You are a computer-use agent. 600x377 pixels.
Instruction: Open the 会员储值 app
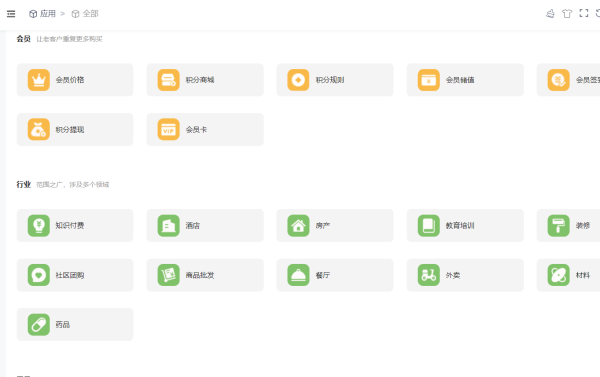[465, 80]
